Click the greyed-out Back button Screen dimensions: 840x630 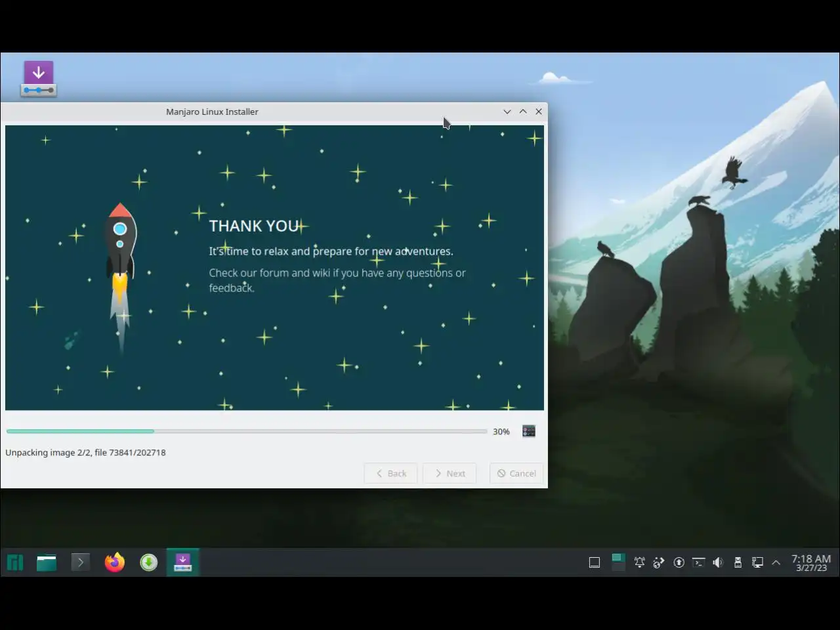tap(390, 473)
